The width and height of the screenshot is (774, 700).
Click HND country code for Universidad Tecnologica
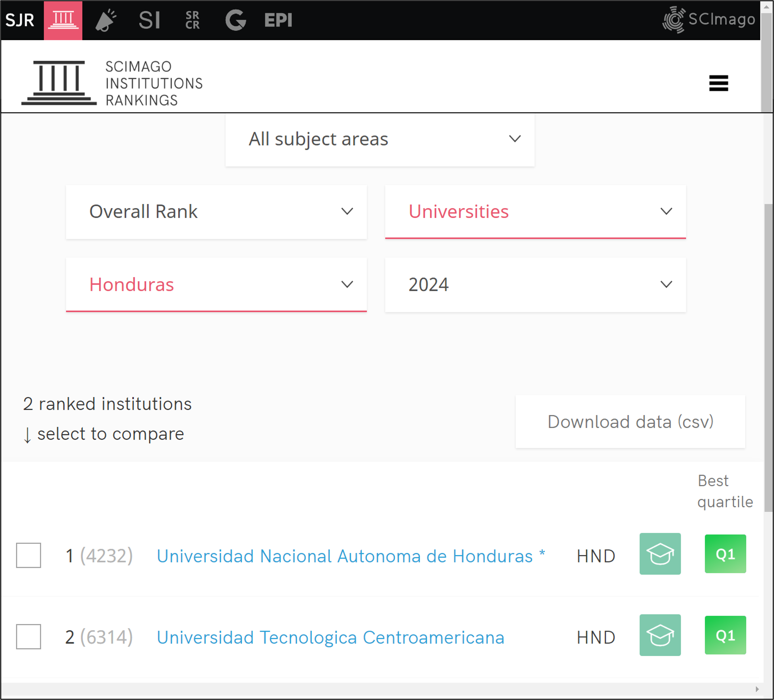[x=596, y=637]
